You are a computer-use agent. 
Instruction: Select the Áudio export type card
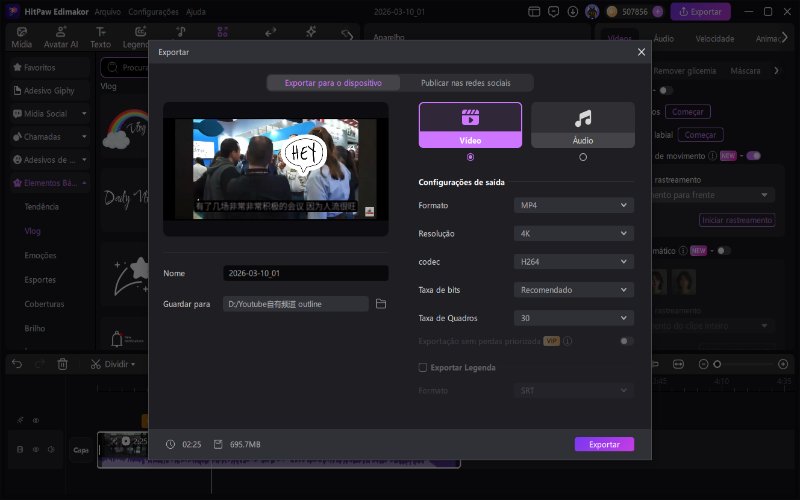(583, 125)
